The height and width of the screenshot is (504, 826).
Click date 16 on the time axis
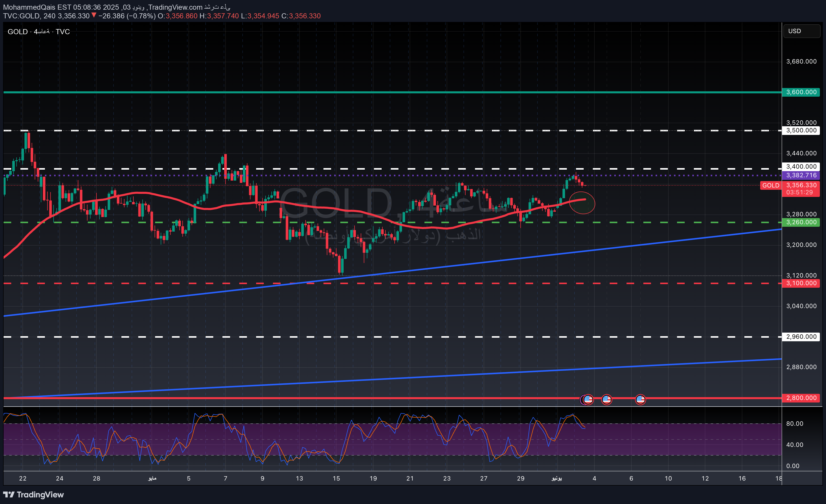click(742, 478)
